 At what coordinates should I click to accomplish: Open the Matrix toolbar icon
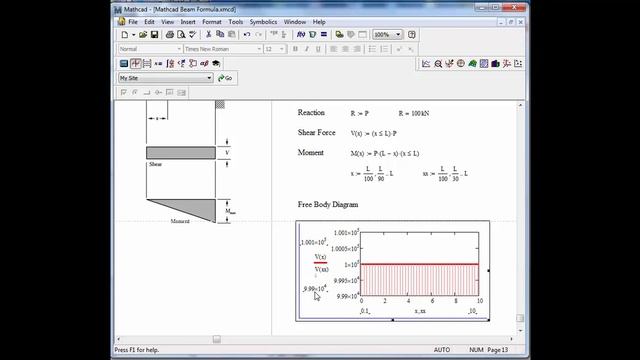click(147, 64)
